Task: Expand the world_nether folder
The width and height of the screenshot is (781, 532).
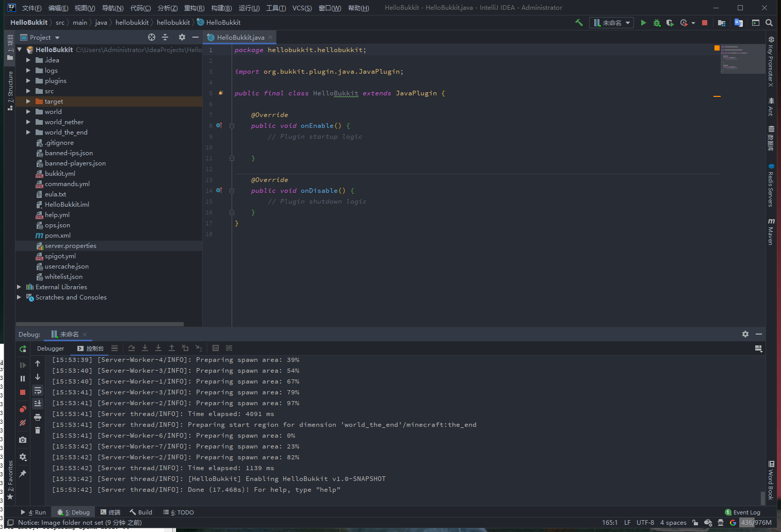Action: (28, 122)
